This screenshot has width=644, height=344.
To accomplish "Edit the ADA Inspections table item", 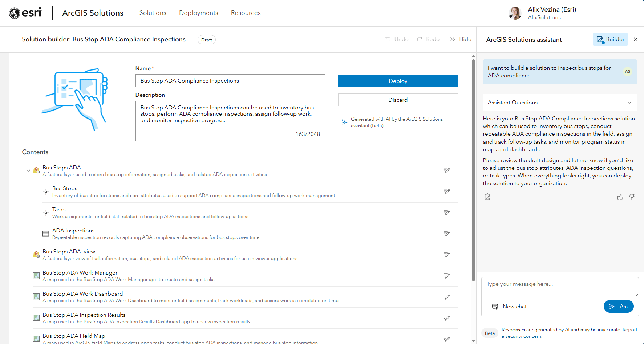I will pos(447,234).
